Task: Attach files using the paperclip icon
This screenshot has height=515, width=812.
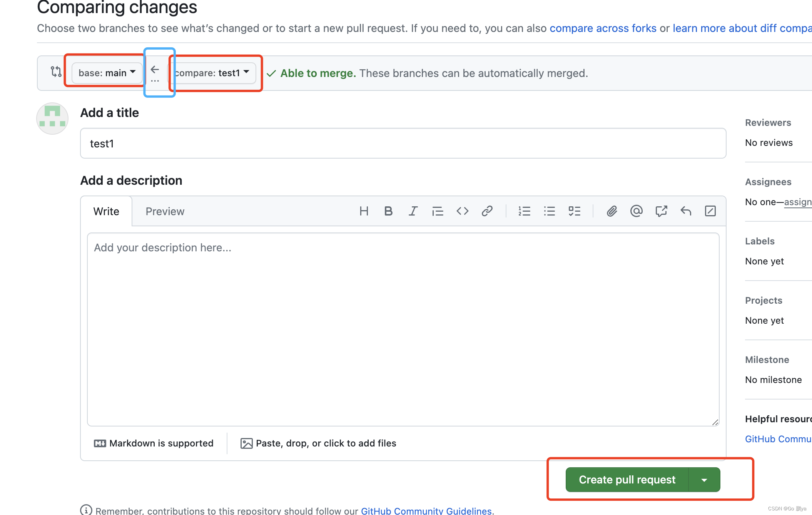Action: pyautogui.click(x=612, y=211)
